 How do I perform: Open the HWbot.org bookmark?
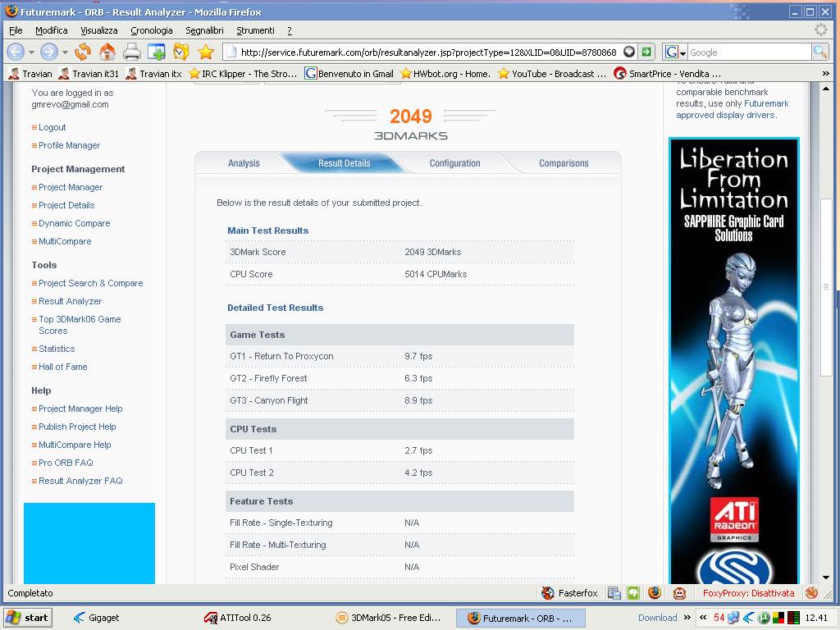pyautogui.click(x=445, y=73)
